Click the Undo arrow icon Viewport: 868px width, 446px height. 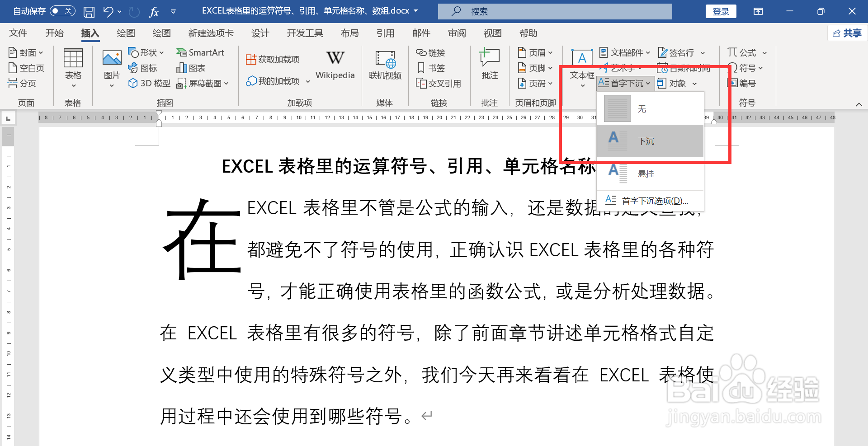[x=108, y=11]
